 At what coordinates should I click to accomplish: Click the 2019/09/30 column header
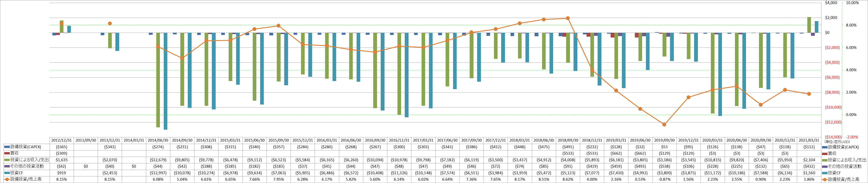point(664,141)
